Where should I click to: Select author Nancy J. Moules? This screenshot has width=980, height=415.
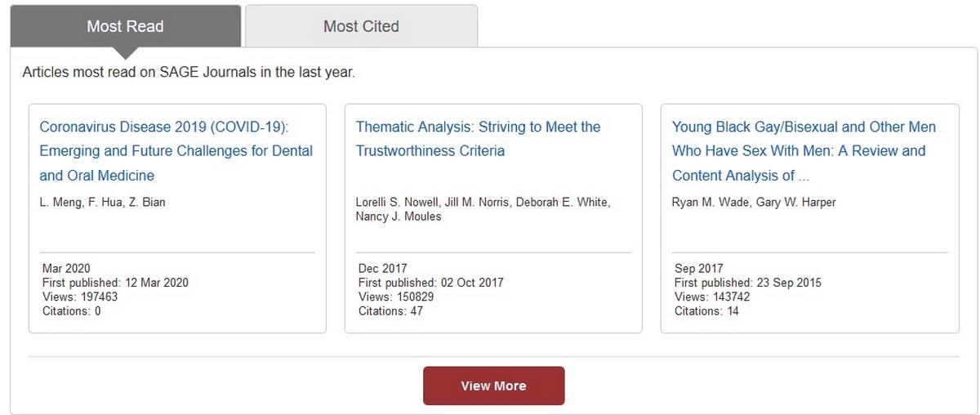[399, 216]
